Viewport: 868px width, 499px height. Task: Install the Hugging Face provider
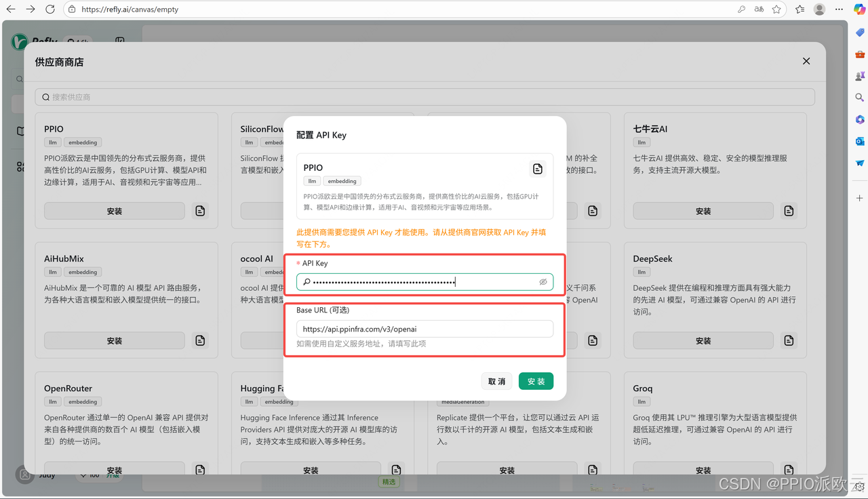tap(311, 470)
